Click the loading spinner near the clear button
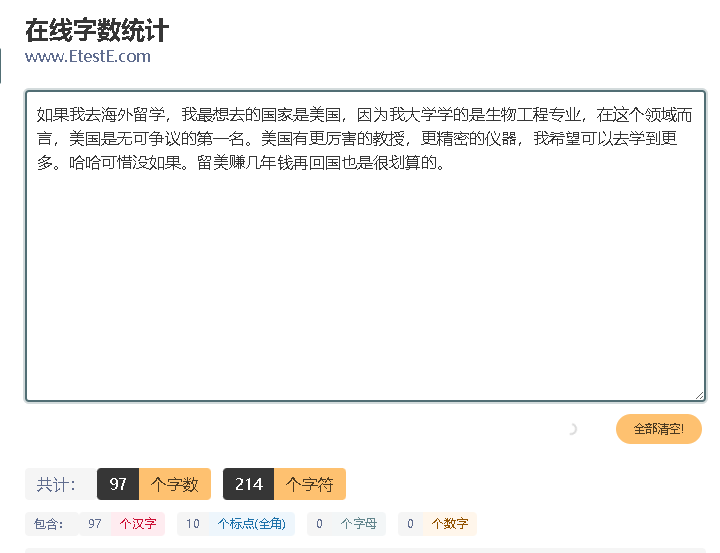The height and width of the screenshot is (553, 720). click(x=572, y=429)
